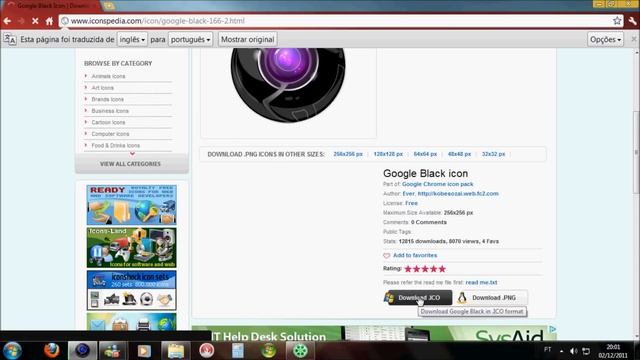Rate with the fifth star
640x360 pixels.
[442, 269]
